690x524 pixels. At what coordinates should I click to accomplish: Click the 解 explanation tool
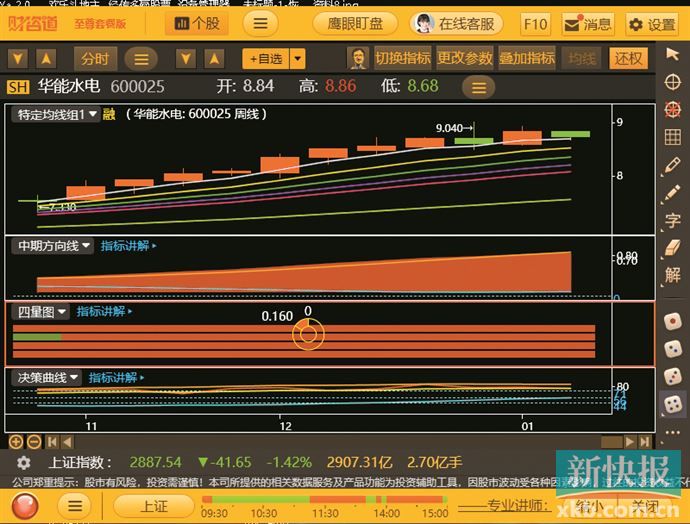672,275
